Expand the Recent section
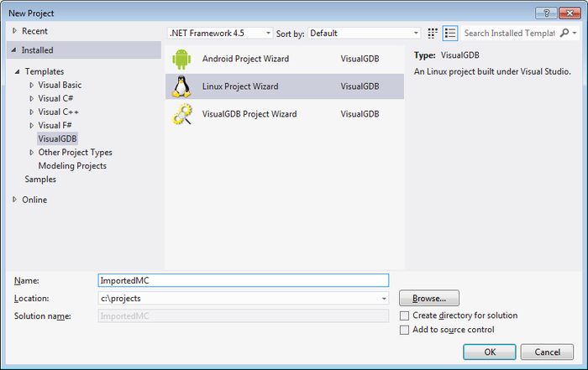Image resolution: width=588 pixels, height=370 pixels. [x=14, y=31]
